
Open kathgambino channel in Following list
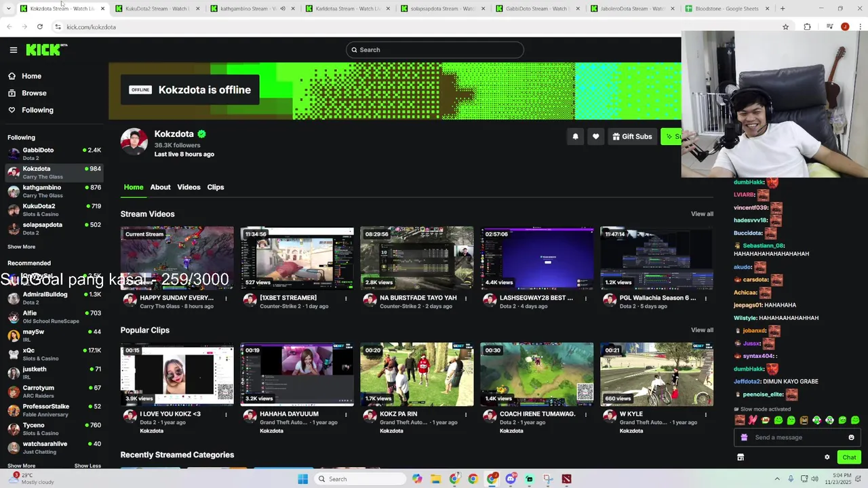pyautogui.click(x=54, y=191)
